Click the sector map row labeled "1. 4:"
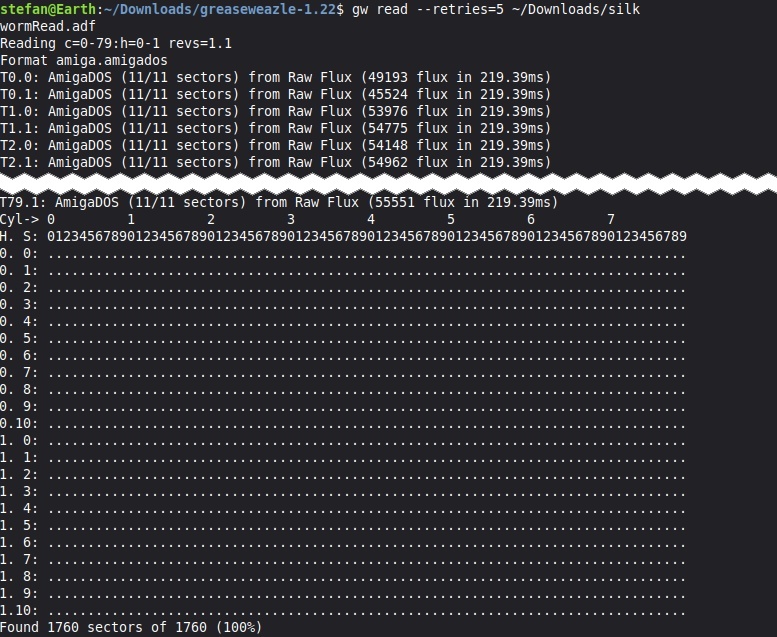The height and width of the screenshot is (637, 777). click(343, 509)
